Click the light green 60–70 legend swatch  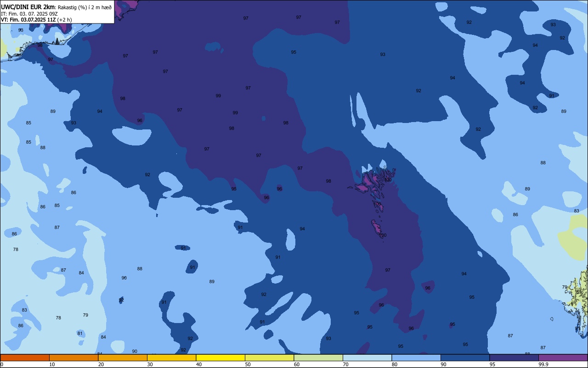318,357
